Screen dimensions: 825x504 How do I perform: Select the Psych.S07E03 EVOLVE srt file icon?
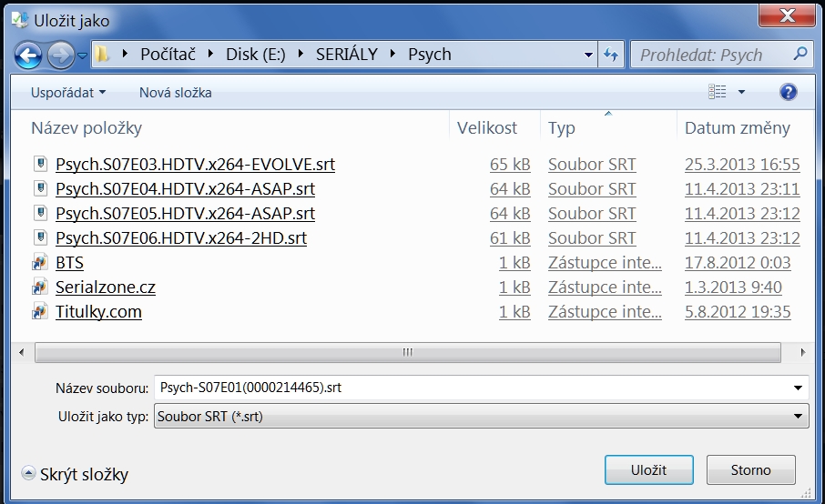click(x=40, y=165)
